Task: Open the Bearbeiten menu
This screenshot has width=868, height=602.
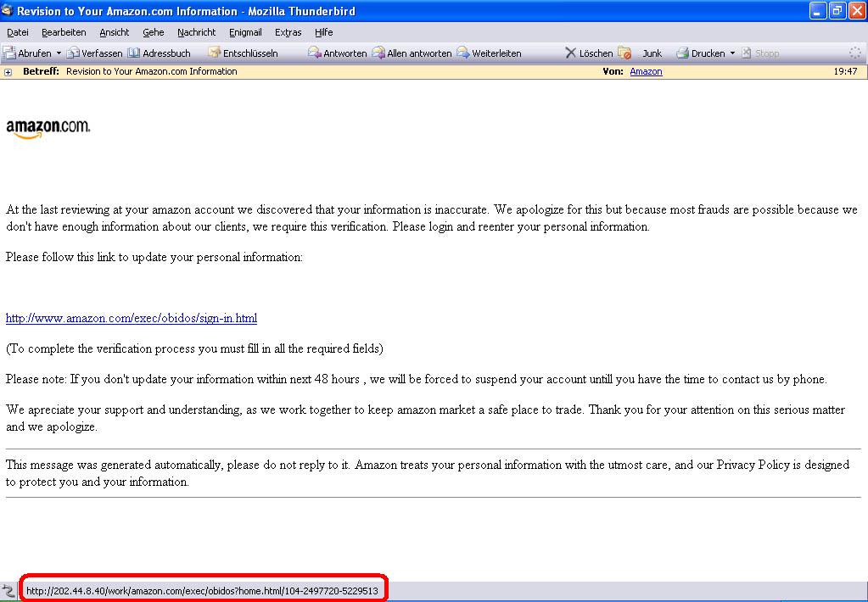Action: point(64,33)
